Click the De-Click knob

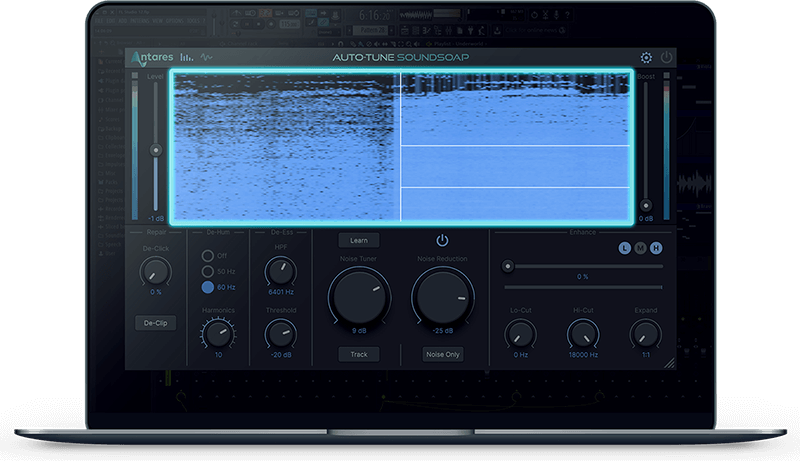tap(156, 271)
